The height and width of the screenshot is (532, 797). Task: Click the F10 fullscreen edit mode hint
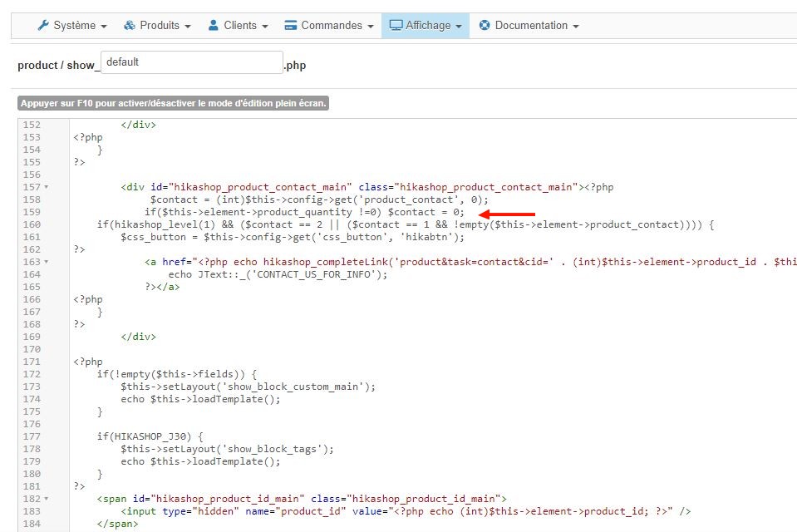(174, 104)
